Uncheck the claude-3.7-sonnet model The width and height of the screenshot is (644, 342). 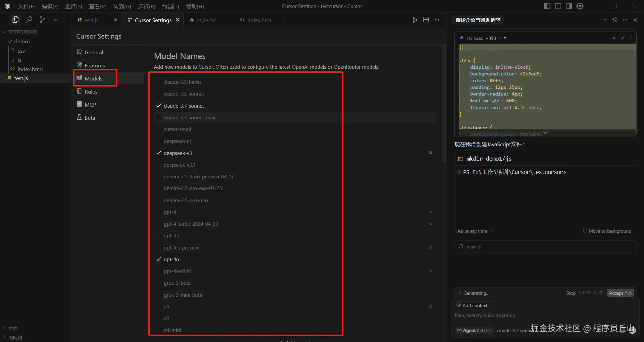(x=159, y=106)
